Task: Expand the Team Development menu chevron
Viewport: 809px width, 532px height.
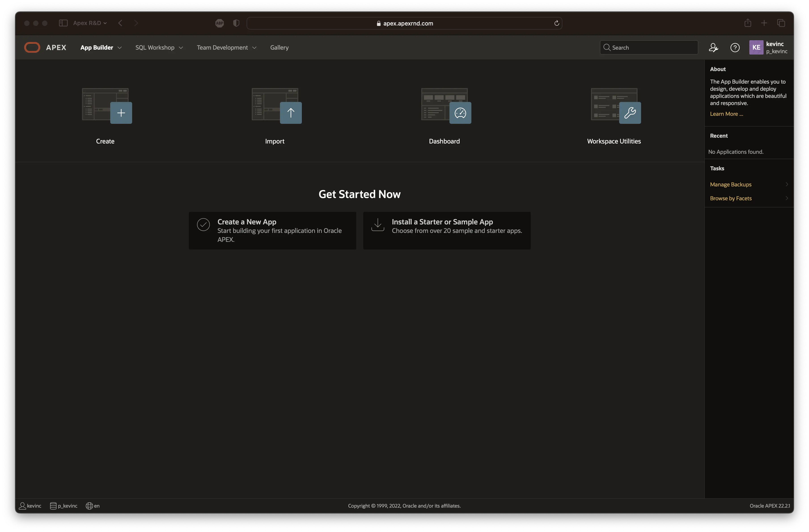Action: pyautogui.click(x=254, y=48)
